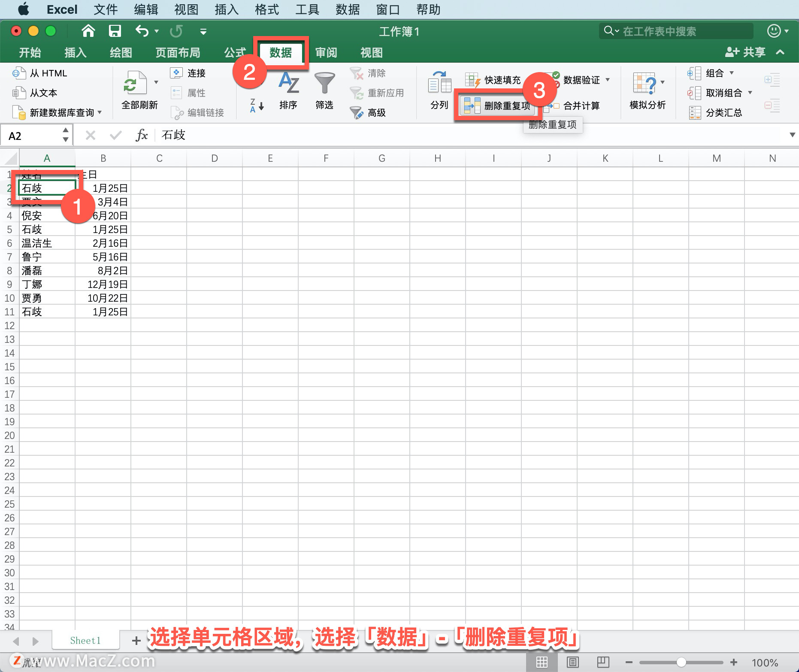799x672 pixels.
Task: Click the Share (共享) button
Action: (x=745, y=52)
